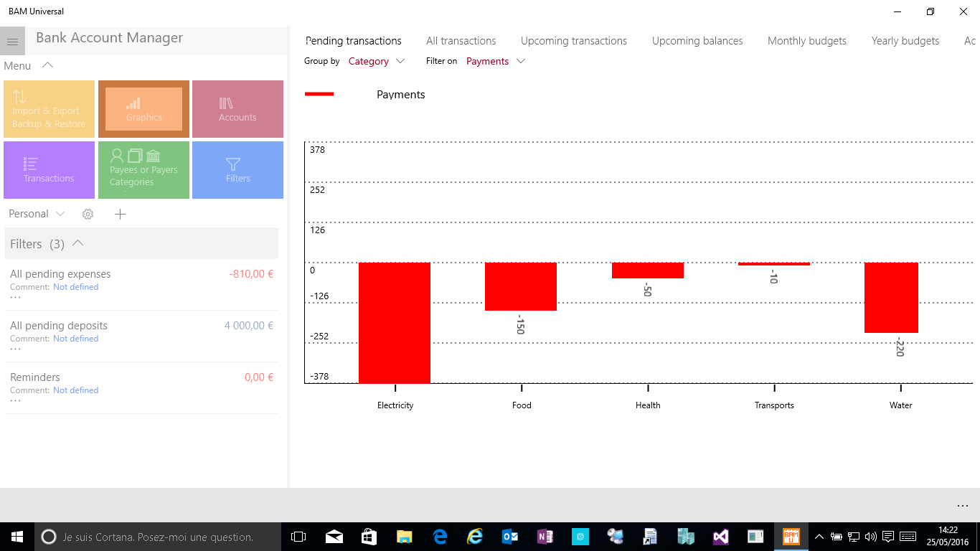
Task: Open Payees or Payers Categories tile
Action: coord(143,170)
